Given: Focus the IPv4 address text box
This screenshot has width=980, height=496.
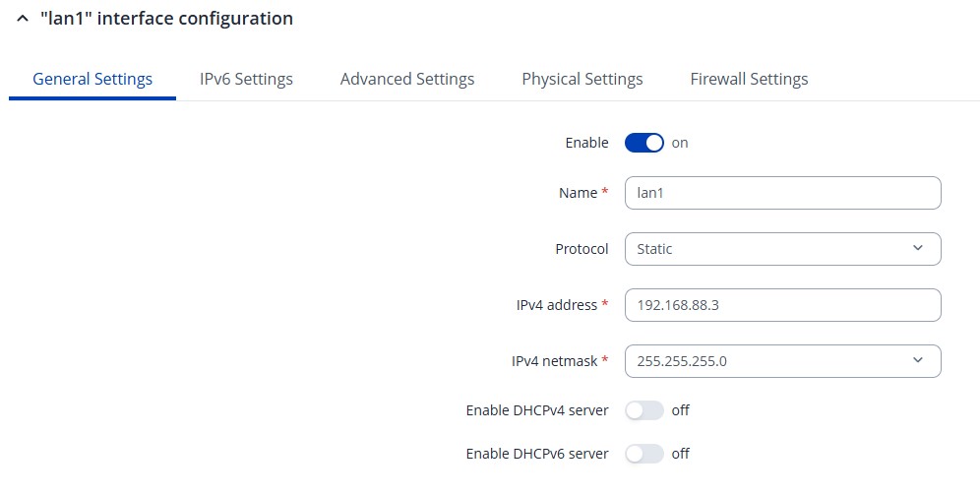Looking at the screenshot, I should (x=782, y=305).
